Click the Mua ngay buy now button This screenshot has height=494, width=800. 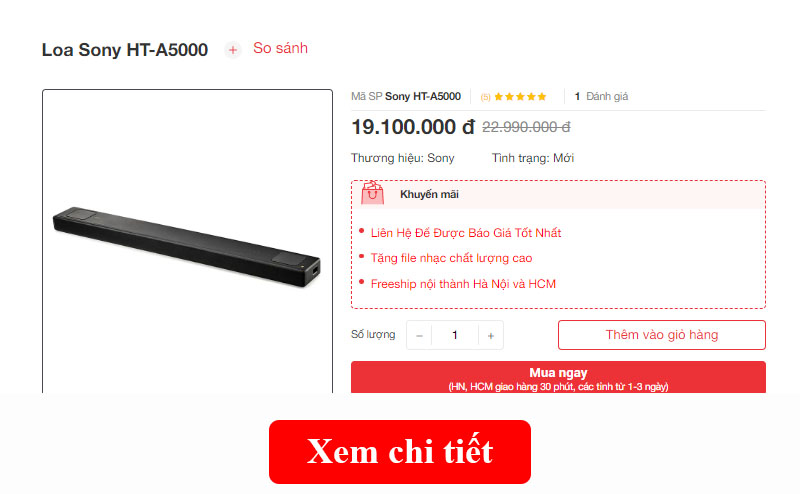coord(558,377)
